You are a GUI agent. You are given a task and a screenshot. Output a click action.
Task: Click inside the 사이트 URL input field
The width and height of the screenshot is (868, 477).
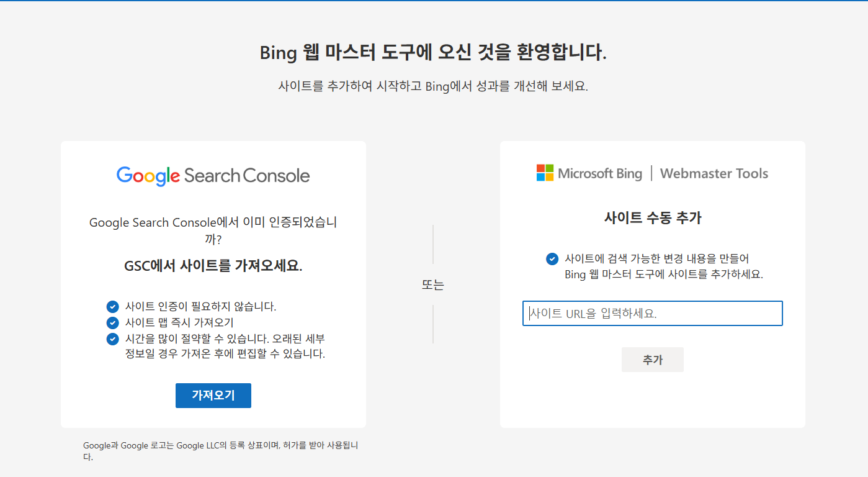(652, 313)
